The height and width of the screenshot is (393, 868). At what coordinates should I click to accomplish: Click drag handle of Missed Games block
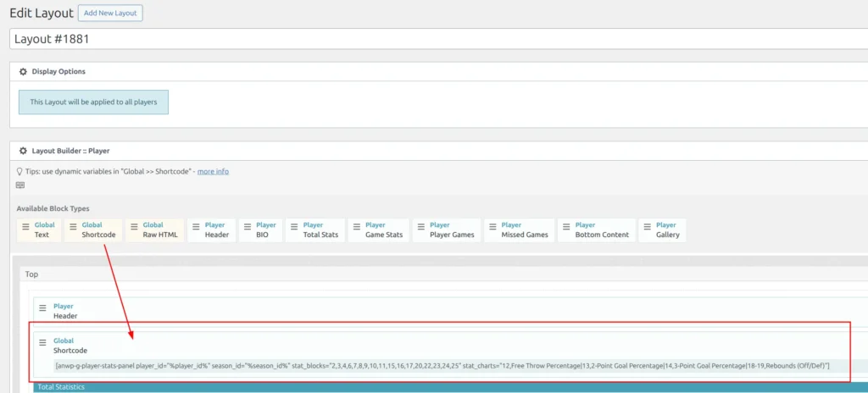492,227
